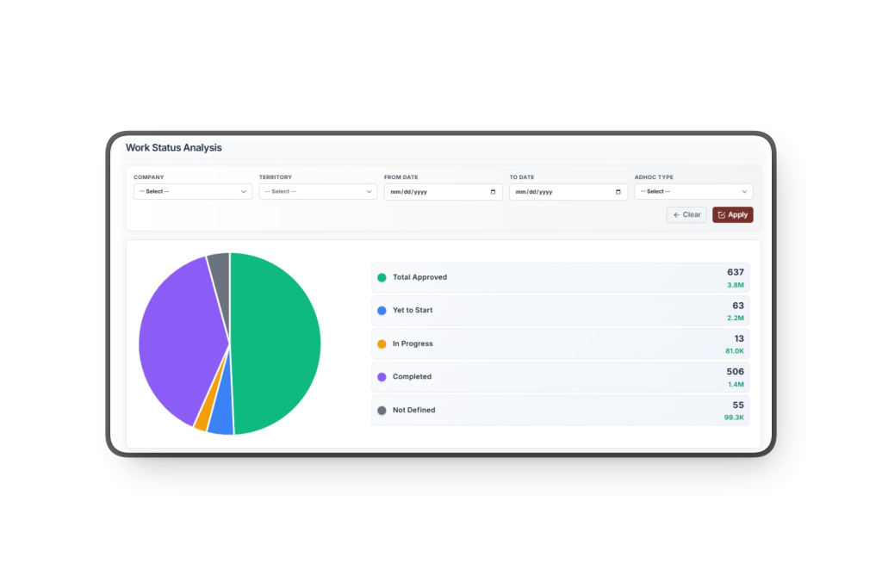The width and height of the screenshot is (882, 588).
Task: Open the Company select dropdown
Action: [192, 192]
